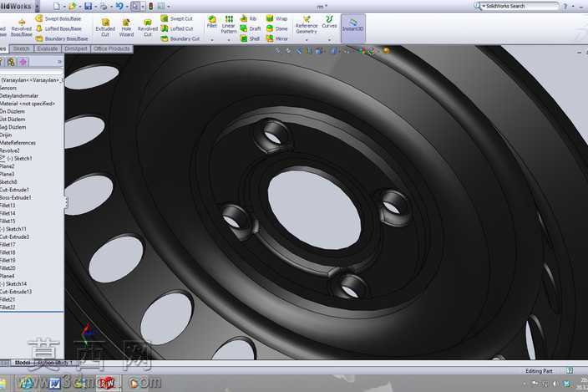The width and height of the screenshot is (588, 392).
Task: Open the dropdown under Curves
Action: (x=329, y=40)
